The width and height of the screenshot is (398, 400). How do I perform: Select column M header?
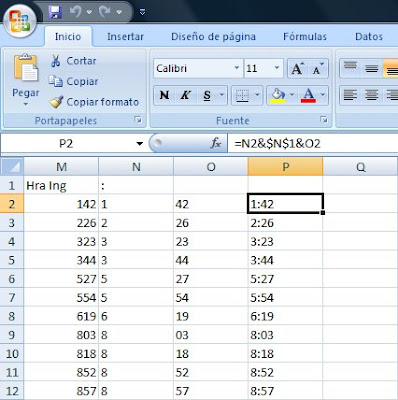pos(61,167)
